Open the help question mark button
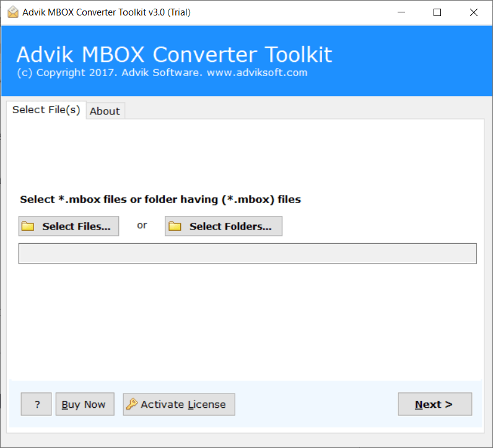This screenshot has height=448, width=493. pos(36,404)
